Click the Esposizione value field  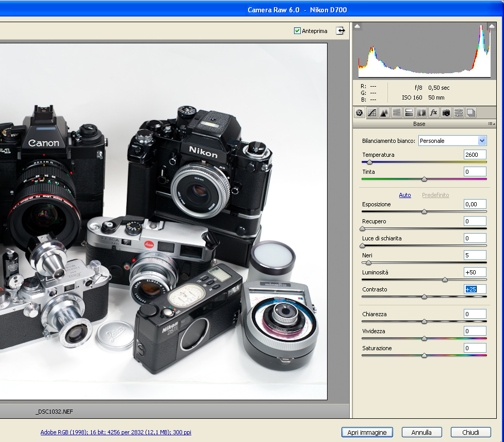475,204
